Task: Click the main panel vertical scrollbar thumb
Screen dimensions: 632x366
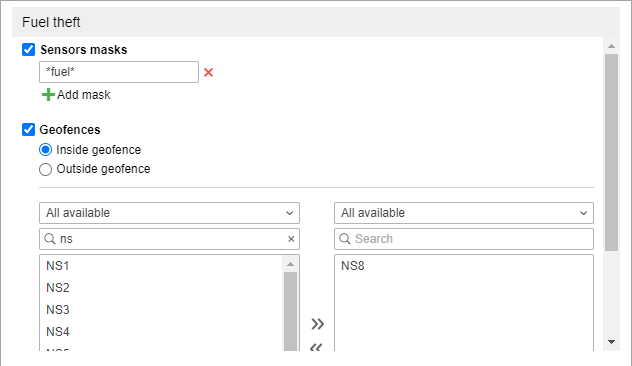Action: [x=611, y=152]
